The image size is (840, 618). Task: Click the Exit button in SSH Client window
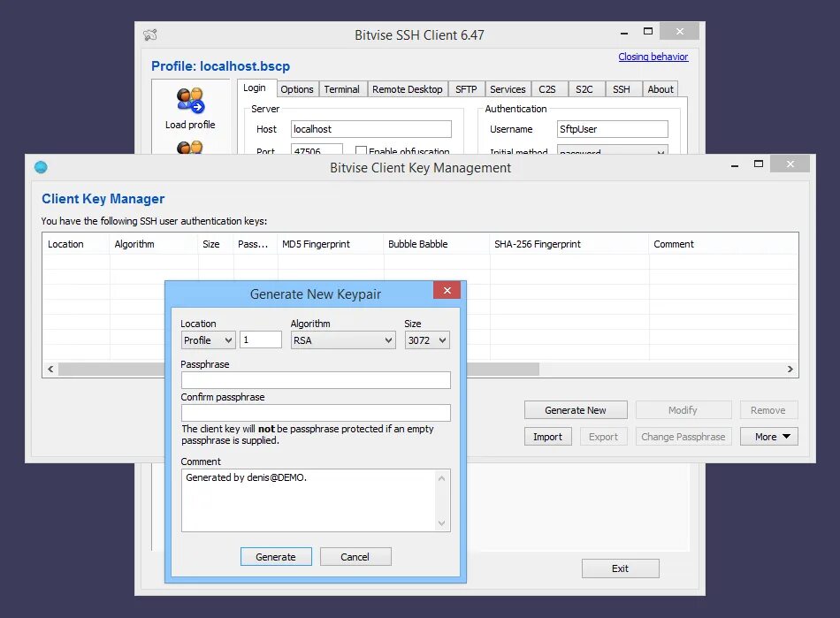pos(620,568)
